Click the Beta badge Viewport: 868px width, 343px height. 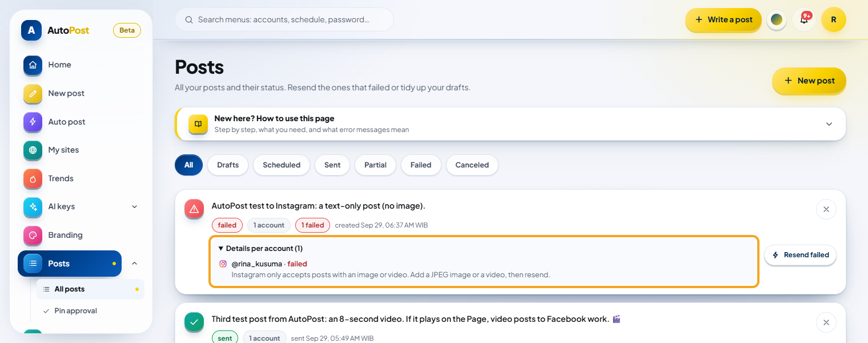127,30
